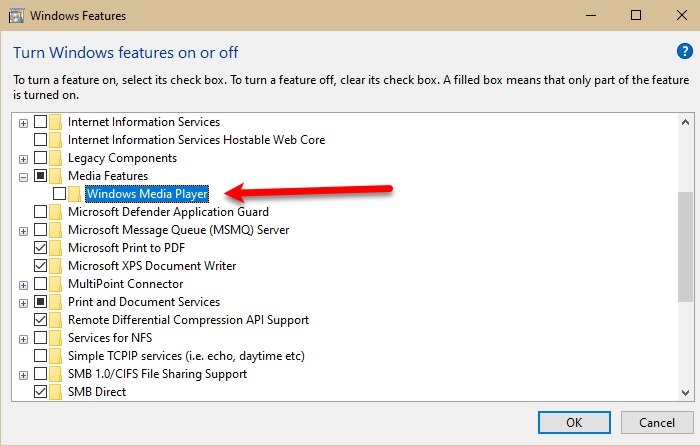The width and height of the screenshot is (700, 446).
Task: Select the Windows Media Player item
Action: (147, 194)
